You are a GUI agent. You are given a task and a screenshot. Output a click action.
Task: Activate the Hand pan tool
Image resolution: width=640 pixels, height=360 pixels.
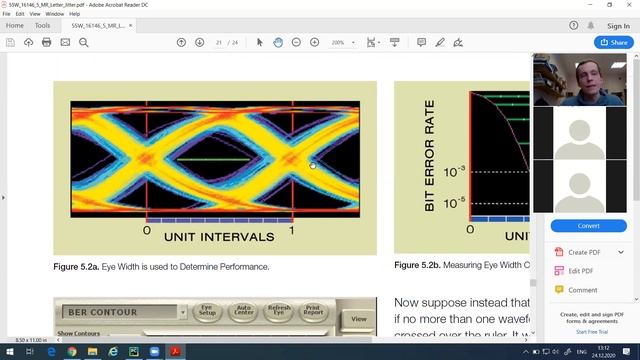pyautogui.click(x=278, y=42)
